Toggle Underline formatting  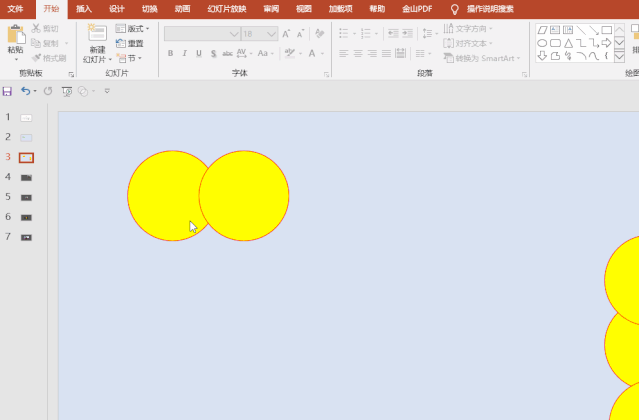[199, 53]
